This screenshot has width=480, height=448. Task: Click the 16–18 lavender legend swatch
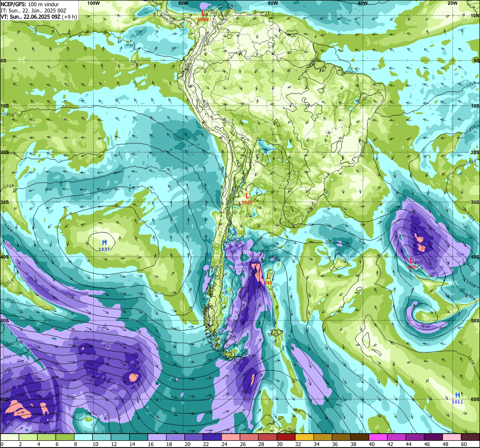157,437
